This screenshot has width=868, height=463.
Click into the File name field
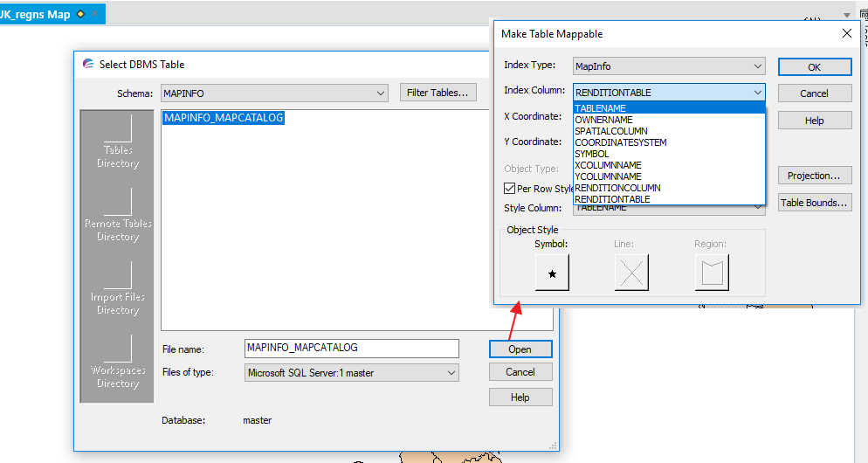351,348
